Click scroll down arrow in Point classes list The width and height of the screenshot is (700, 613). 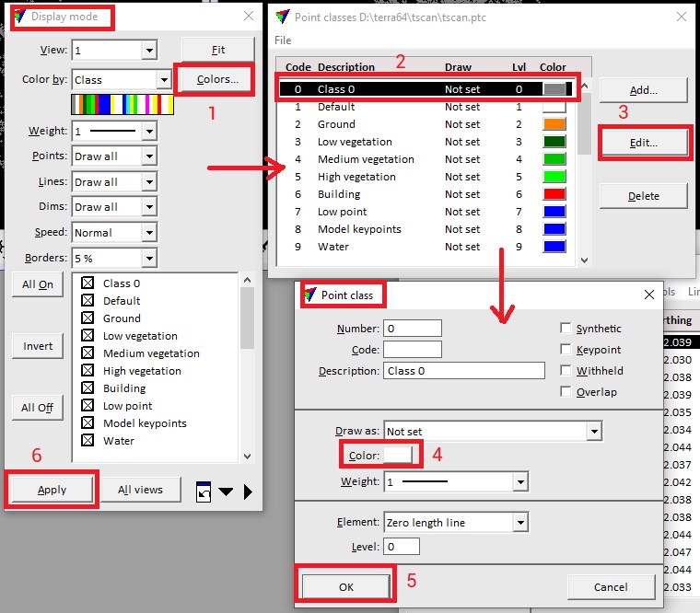click(584, 260)
